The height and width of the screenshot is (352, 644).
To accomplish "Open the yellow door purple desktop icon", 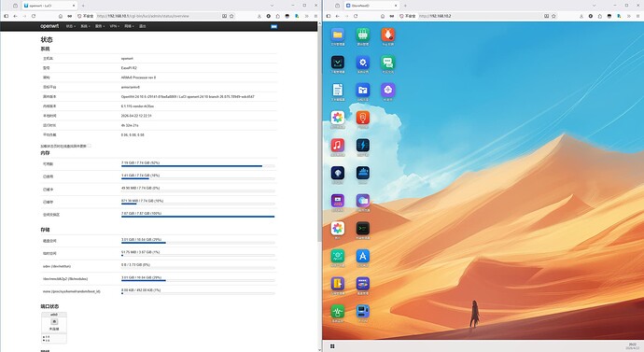I will [x=338, y=284].
